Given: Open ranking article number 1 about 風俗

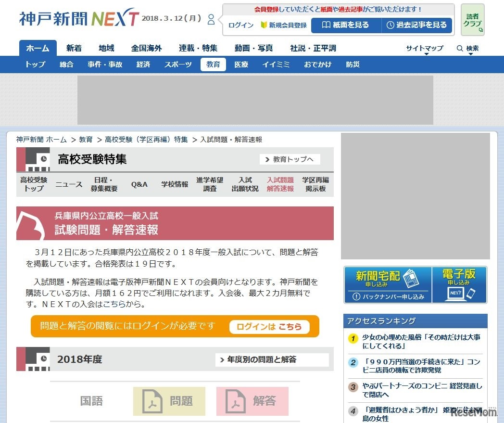Looking at the screenshot, I should coord(422,342).
